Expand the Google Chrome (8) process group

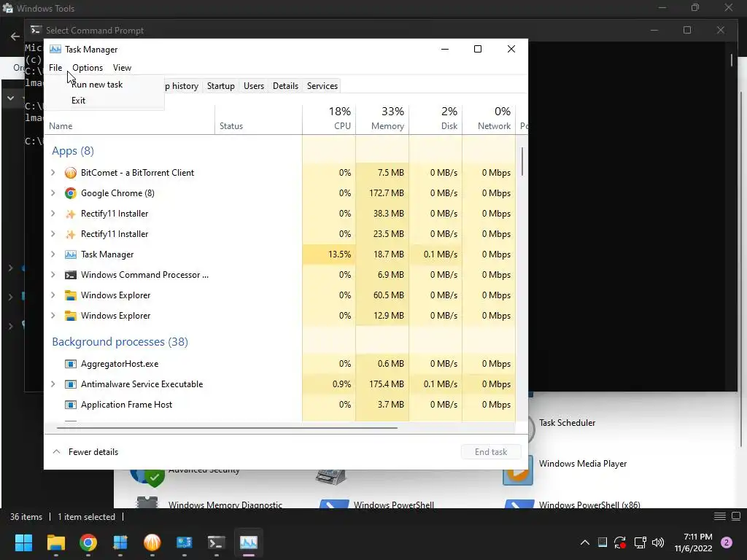coord(53,193)
